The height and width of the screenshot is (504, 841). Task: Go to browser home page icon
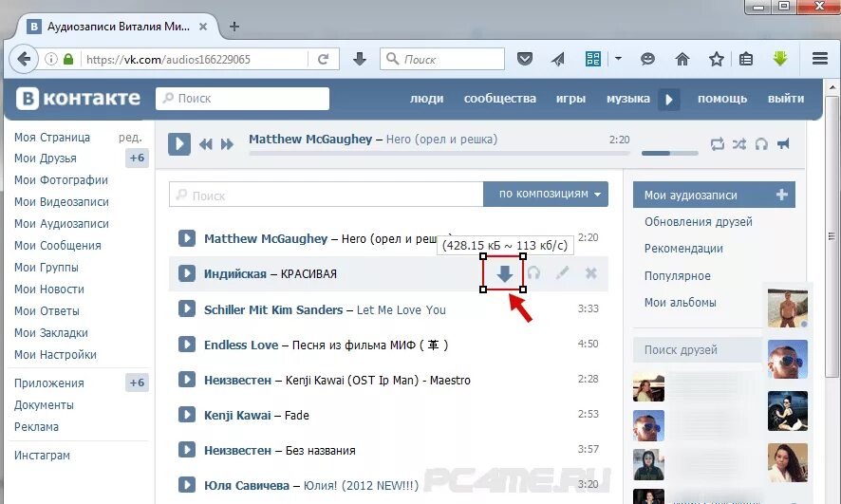pyautogui.click(x=682, y=59)
